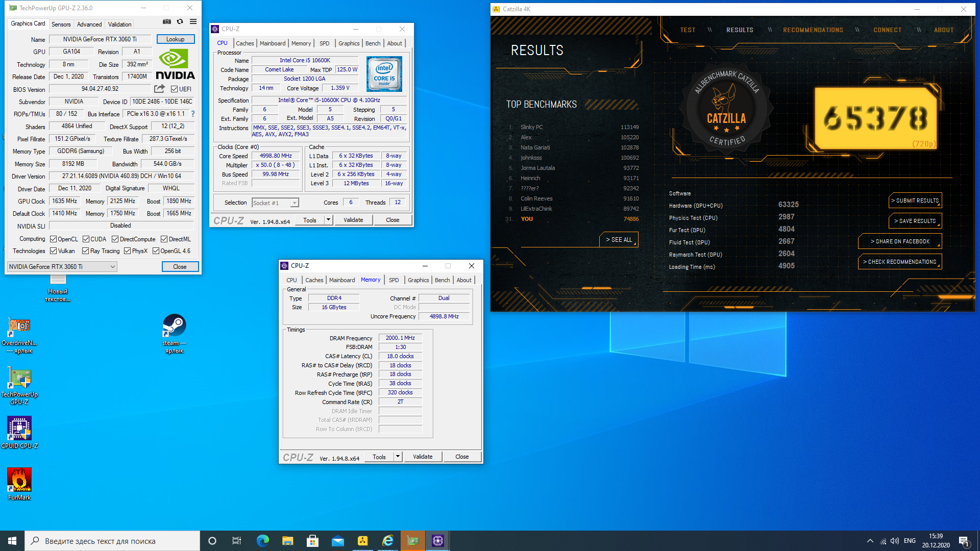This screenshot has width=980, height=551.
Task: Expand Tools dropdown arrow in upper CPU-Z
Action: (328, 220)
